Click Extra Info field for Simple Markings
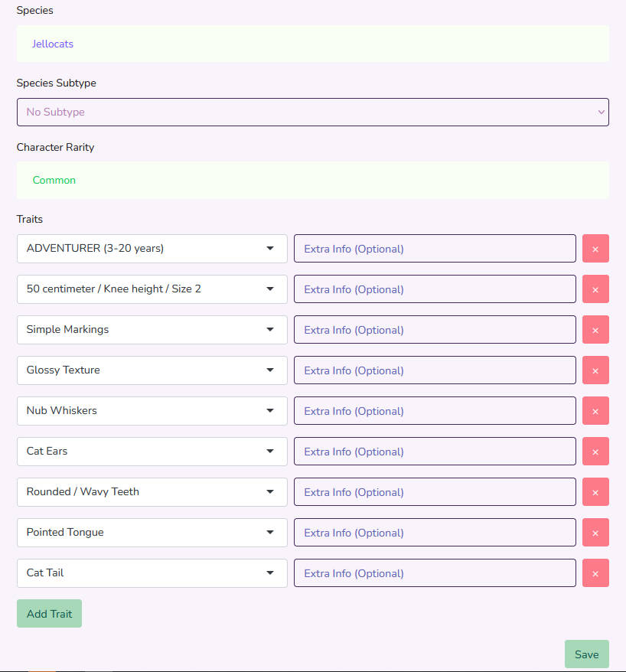626x672 pixels. pos(435,330)
